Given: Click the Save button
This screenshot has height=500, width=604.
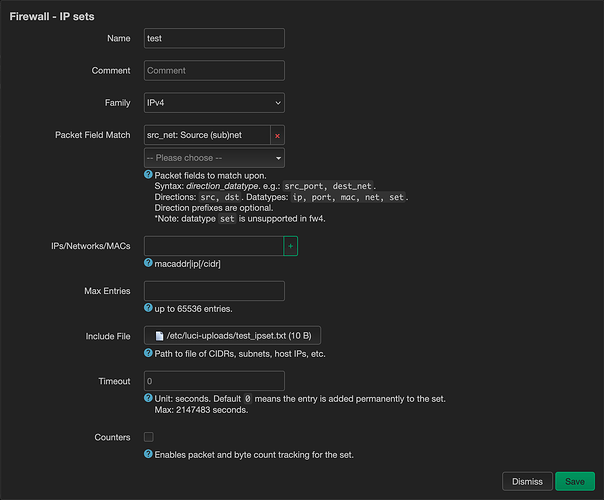Looking at the screenshot, I should (x=574, y=481).
